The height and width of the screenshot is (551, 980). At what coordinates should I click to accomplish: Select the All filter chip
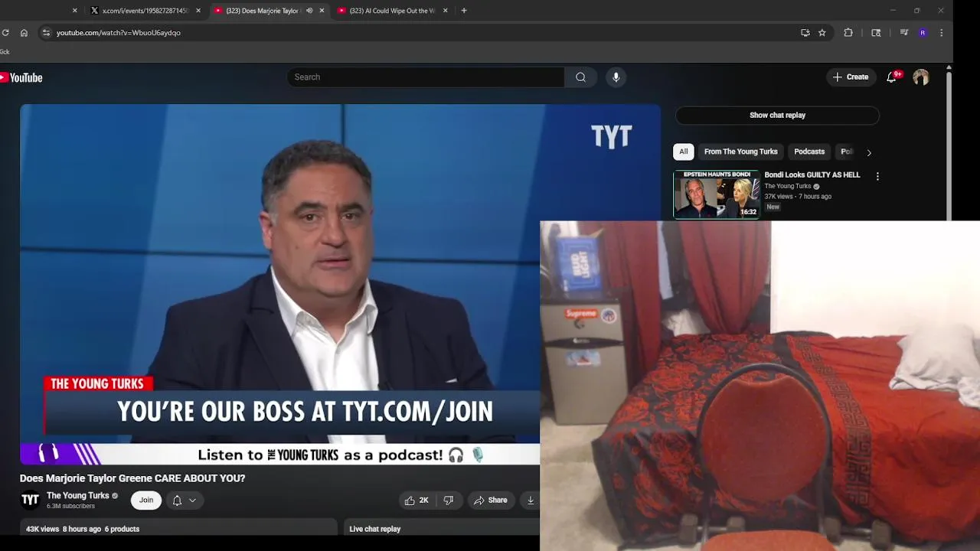(x=683, y=152)
